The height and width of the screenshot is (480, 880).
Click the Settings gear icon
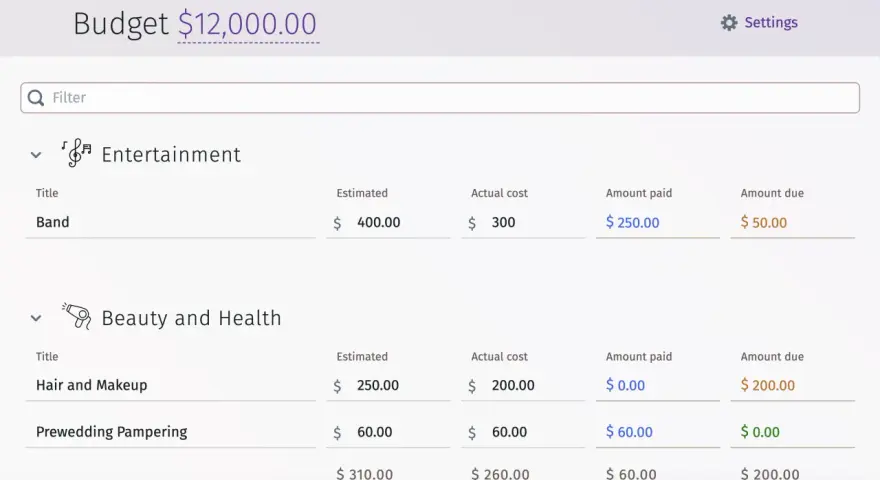coord(728,22)
